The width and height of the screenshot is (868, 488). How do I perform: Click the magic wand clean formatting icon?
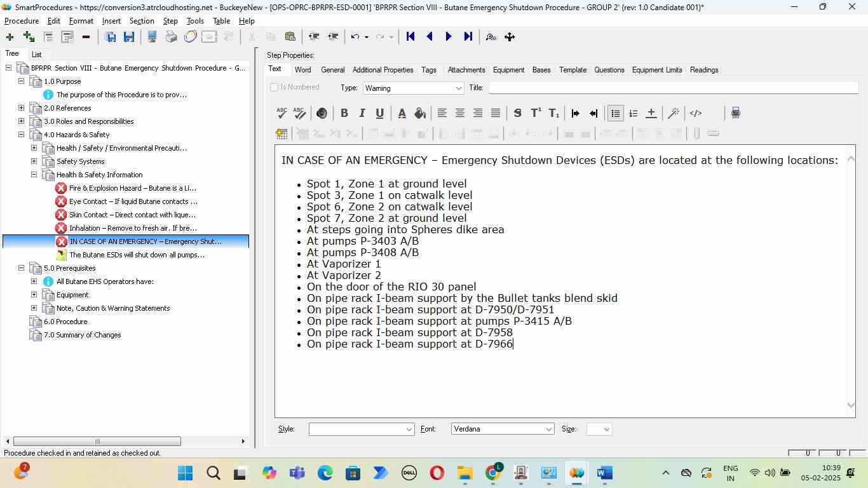[674, 113]
